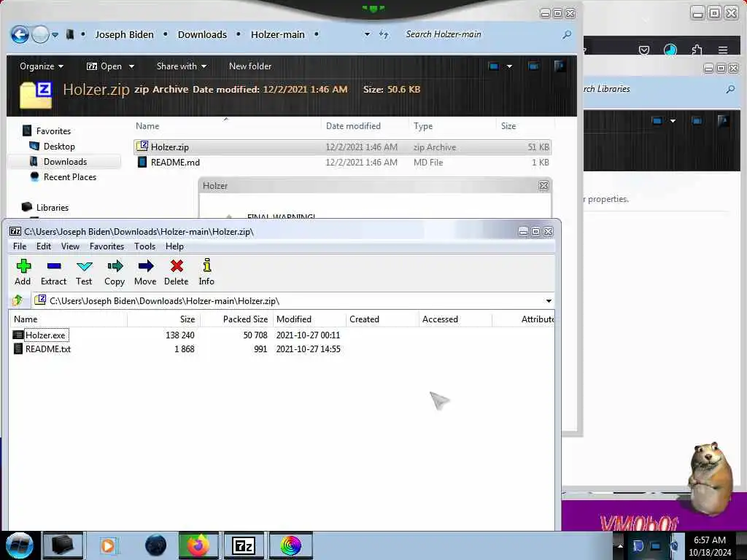Open the Organize dropdown in Explorer
The image size is (747, 560).
coord(42,66)
